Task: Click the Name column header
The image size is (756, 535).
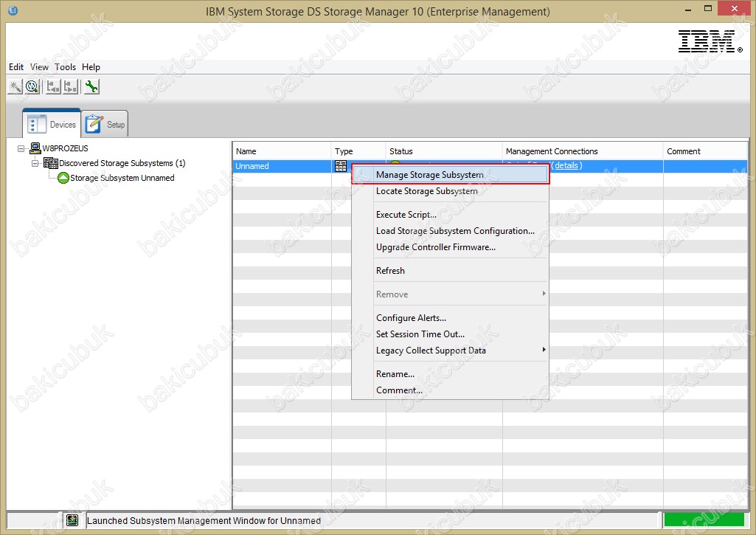Action: pos(282,151)
